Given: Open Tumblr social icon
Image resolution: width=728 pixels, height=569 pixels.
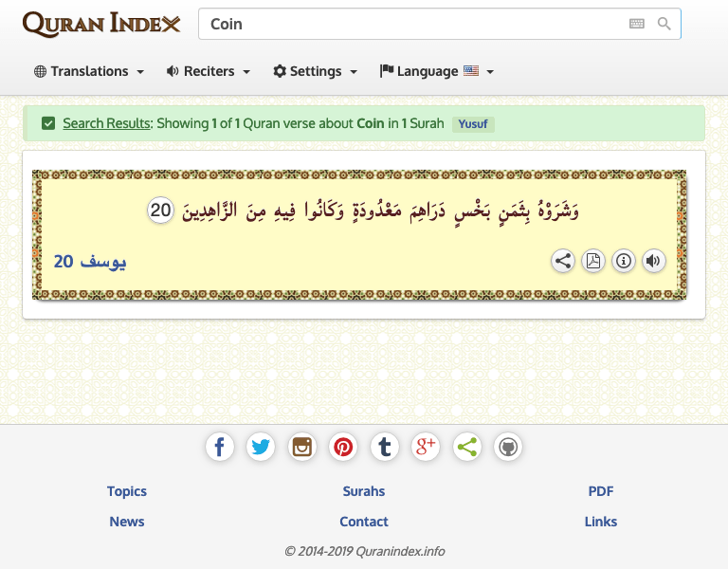Looking at the screenshot, I should coord(385,447).
